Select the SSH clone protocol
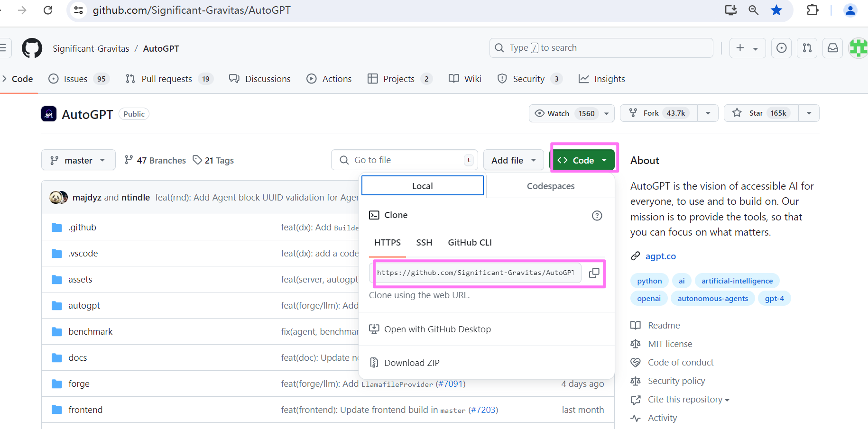 (x=424, y=243)
